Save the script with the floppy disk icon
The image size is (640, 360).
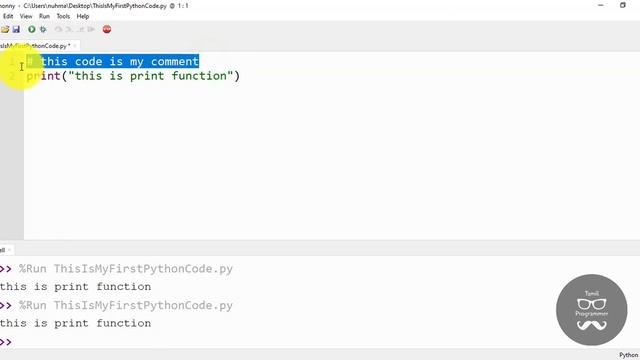[16, 29]
